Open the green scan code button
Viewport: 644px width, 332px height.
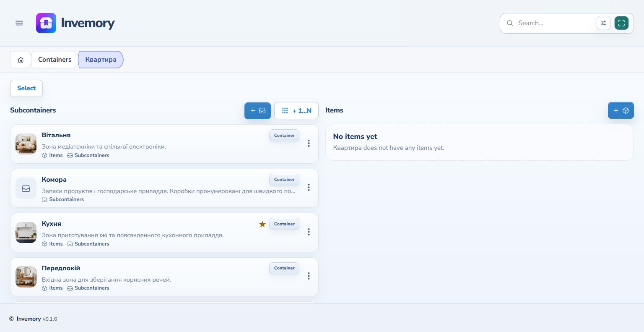point(621,23)
